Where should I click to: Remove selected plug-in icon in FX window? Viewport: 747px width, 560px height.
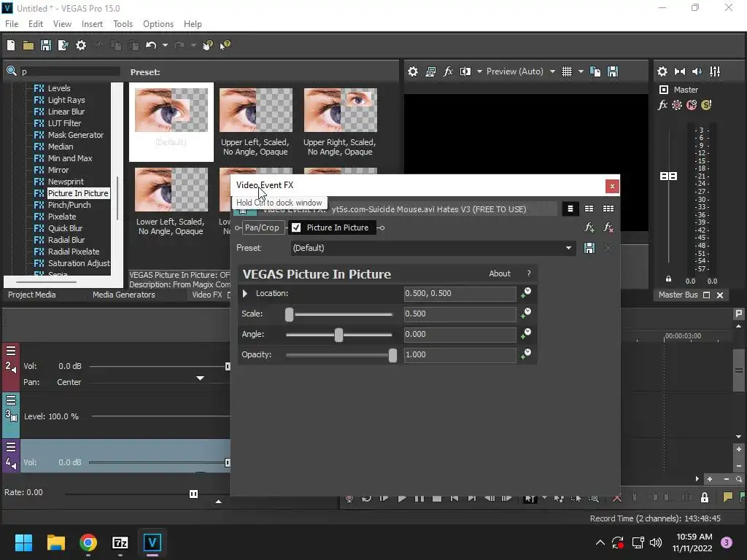point(608,227)
